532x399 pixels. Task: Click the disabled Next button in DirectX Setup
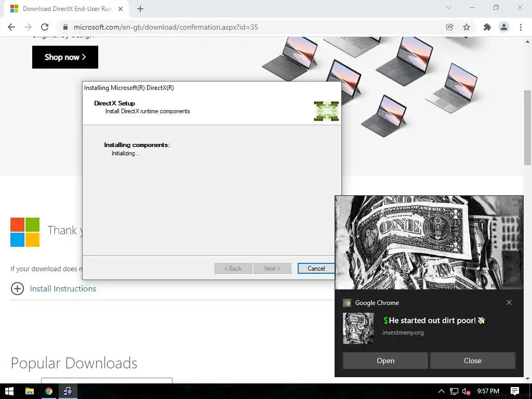272,269
